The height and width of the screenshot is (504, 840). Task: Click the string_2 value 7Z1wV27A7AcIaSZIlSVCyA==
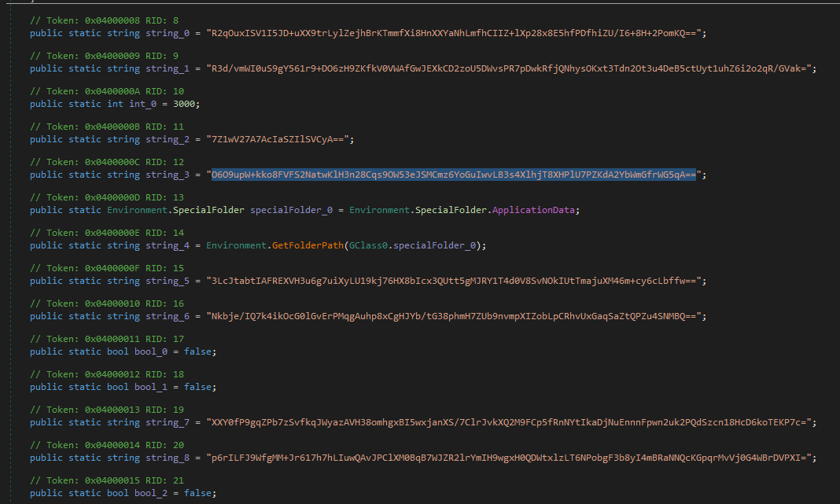(278, 139)
